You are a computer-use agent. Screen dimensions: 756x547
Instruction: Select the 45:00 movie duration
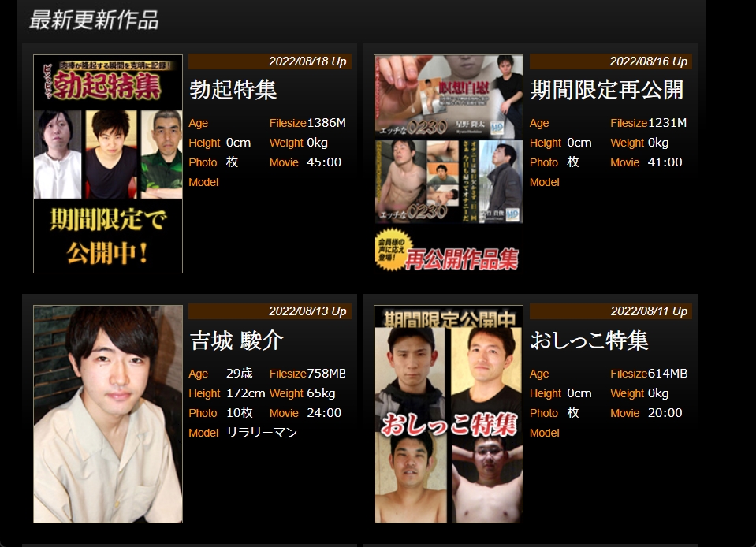pos(323,162)
